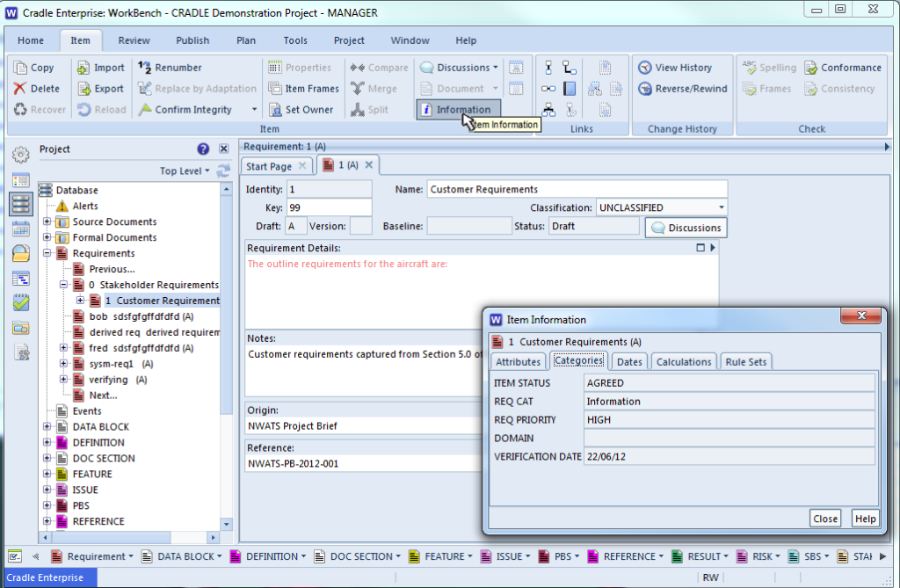The image size is (900, 588).
Task: Switch to the Attributes tab in Item Information
Action: point(518,362)
